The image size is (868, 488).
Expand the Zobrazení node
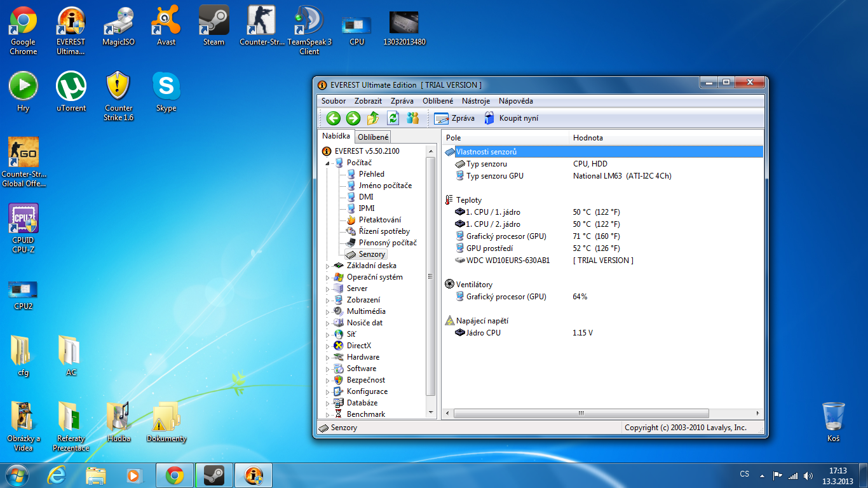click(x=329, y=301)
